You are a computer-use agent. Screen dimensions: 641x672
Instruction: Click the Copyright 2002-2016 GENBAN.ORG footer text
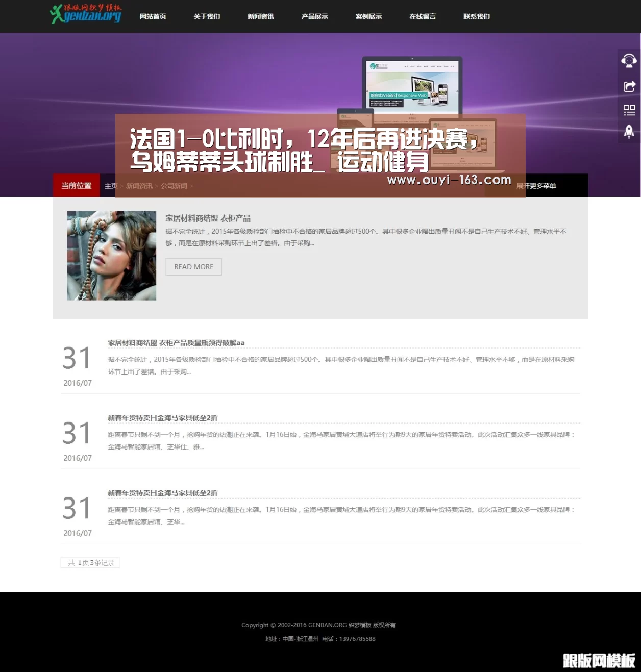[318, 625]
